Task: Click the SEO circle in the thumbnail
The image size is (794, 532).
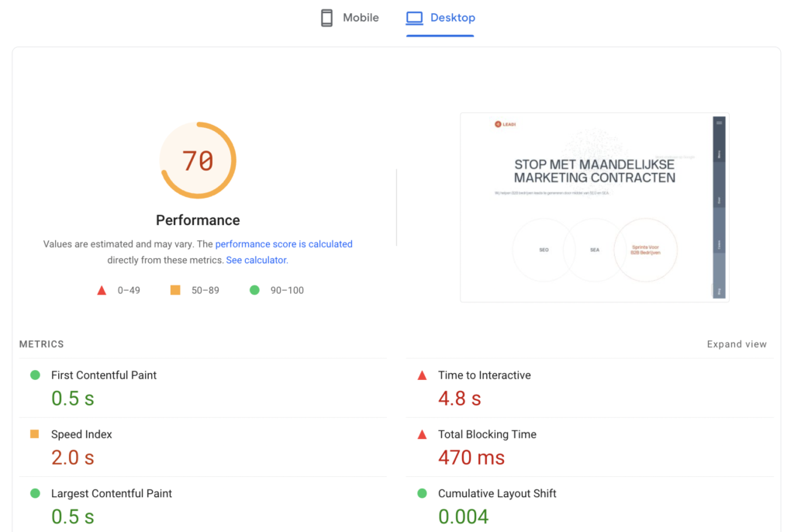Action: pos(544,250)
